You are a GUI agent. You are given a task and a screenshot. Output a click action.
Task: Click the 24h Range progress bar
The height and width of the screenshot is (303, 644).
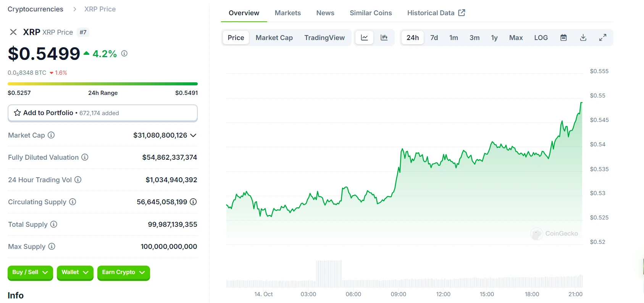[103, 84]
